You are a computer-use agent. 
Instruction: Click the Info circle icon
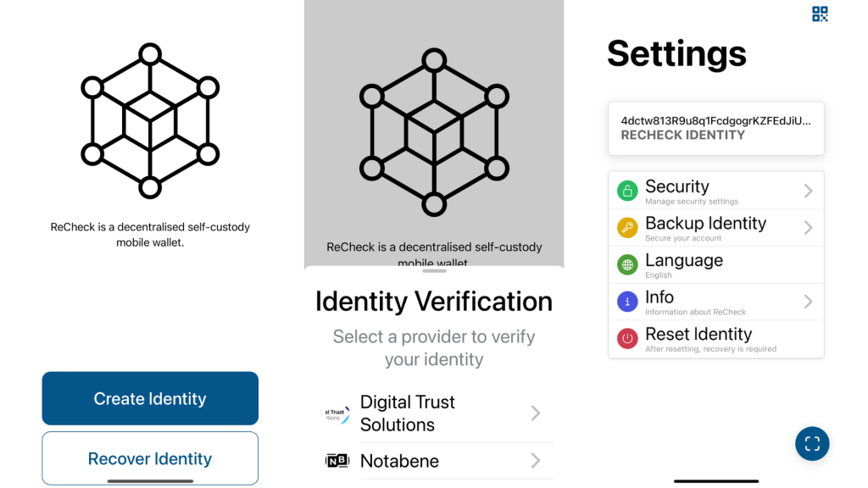(x=626, y=301)
